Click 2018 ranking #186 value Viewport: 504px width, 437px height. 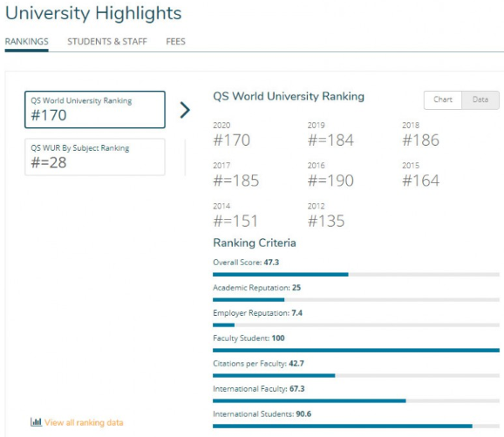tap(420, 140)
